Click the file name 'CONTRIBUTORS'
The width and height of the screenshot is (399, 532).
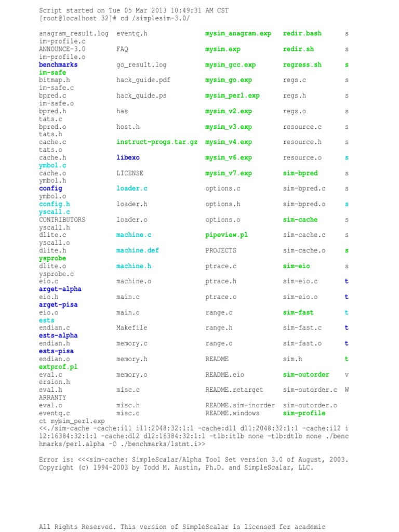62,220
